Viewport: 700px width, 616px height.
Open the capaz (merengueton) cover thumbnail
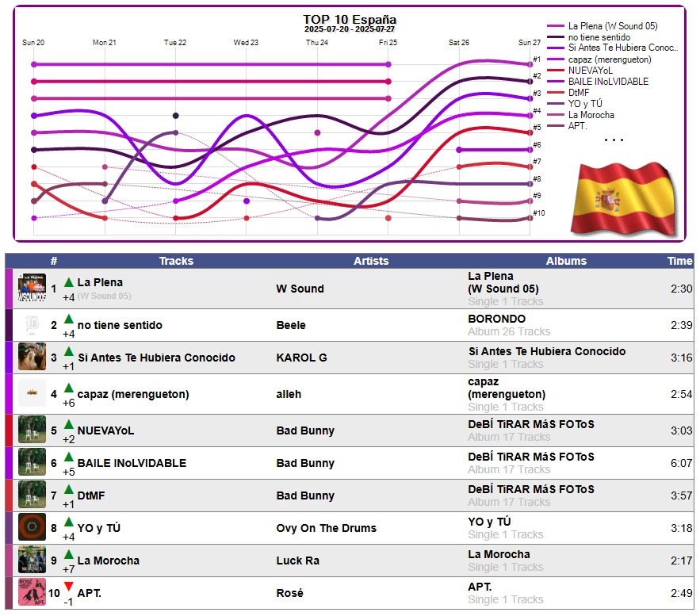pyautogui.click(x=32, y=392)
